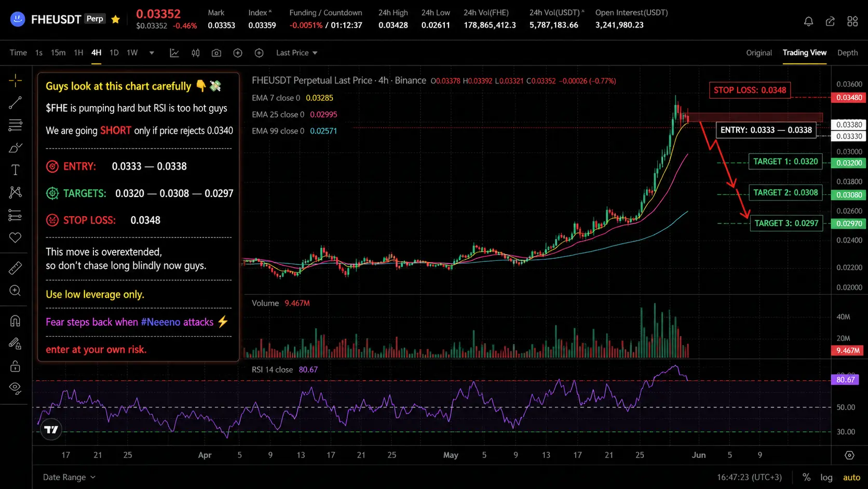
Task: Click the Mark price value 0.03353
Action: (x=222, y=25)
